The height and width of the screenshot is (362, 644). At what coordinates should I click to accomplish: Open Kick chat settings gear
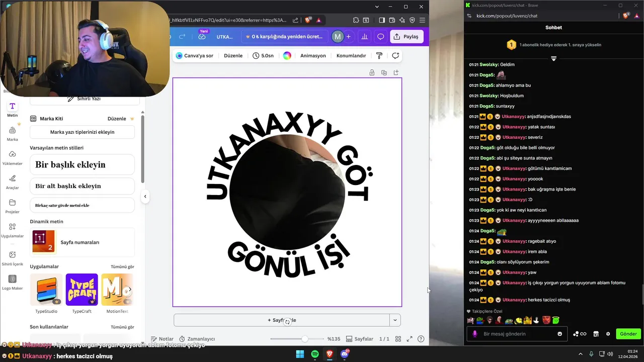[608, 334]
